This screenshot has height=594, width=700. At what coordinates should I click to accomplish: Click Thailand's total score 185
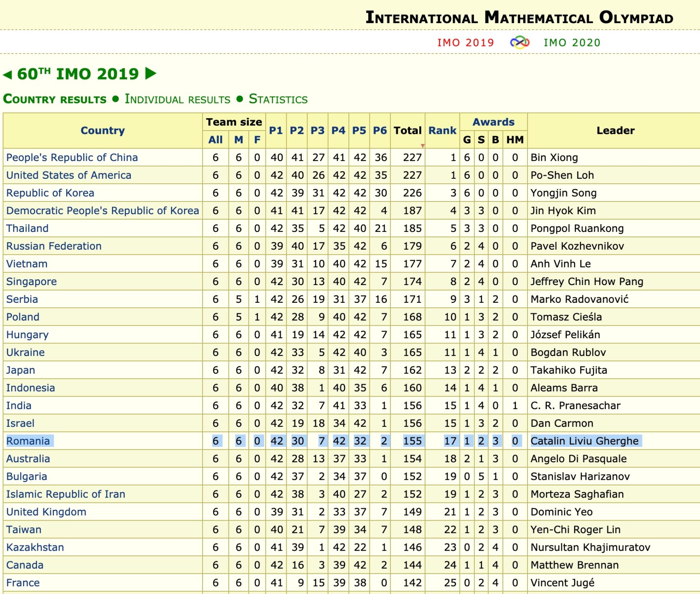(412, 228)
